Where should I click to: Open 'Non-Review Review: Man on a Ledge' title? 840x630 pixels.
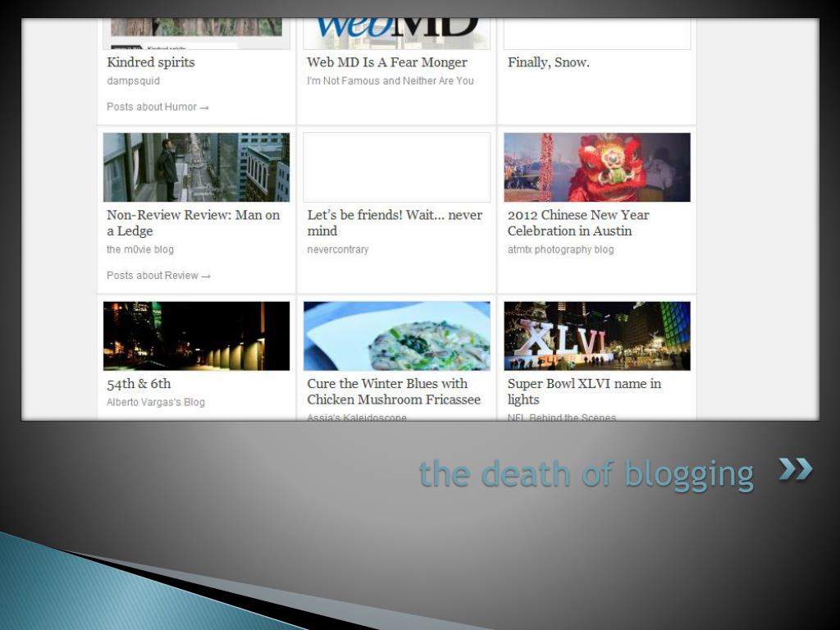click(193, 223)
